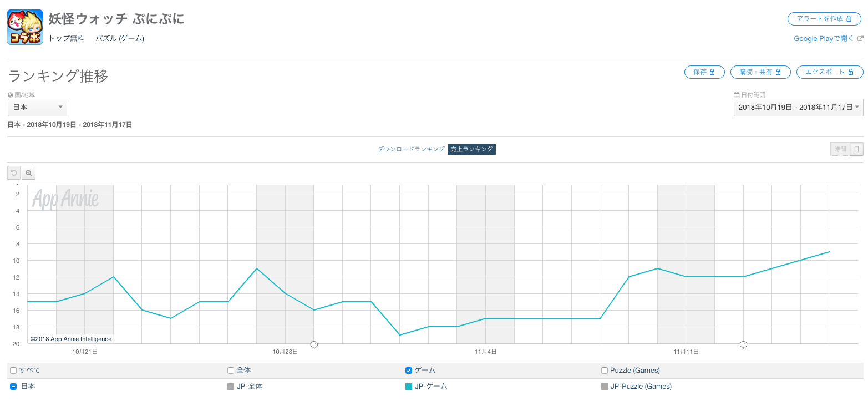Click the reset zoom undo icon
Image resolution: width=868 pixels, height=406 pixels.
tap(14, 173)
